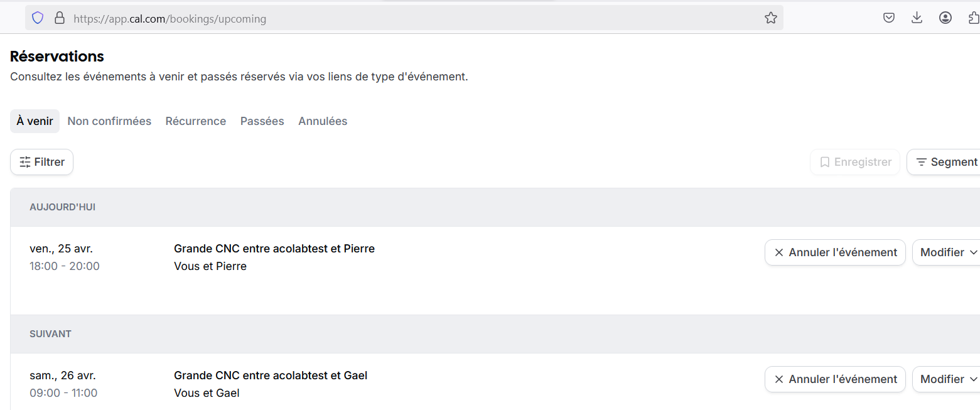Open the browser extensions puzzle icon
This screenshot has height=410, width=980.
(x=974, y=18)
